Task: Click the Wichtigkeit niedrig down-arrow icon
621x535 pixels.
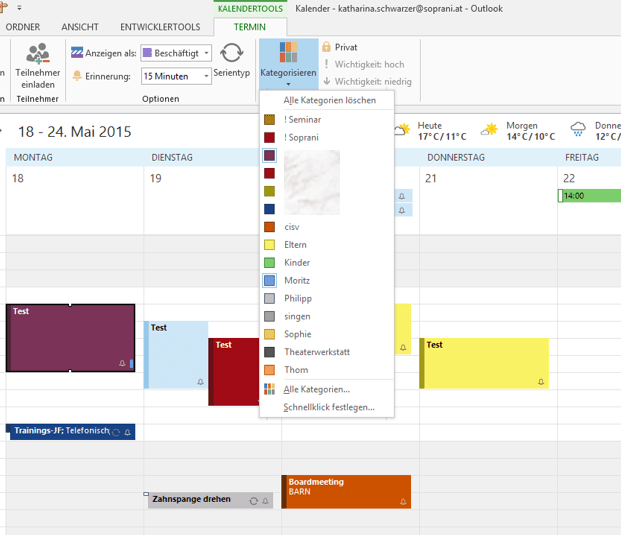Action: 327,81
